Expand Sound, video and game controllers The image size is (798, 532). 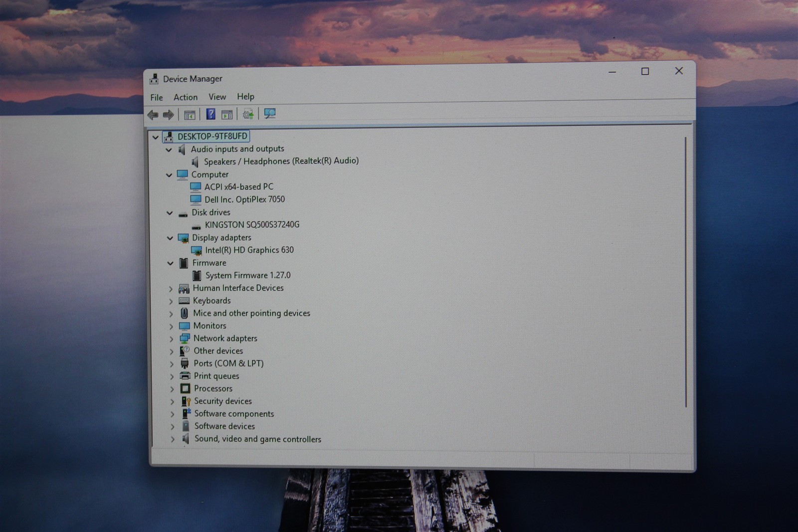coord(172,440)
